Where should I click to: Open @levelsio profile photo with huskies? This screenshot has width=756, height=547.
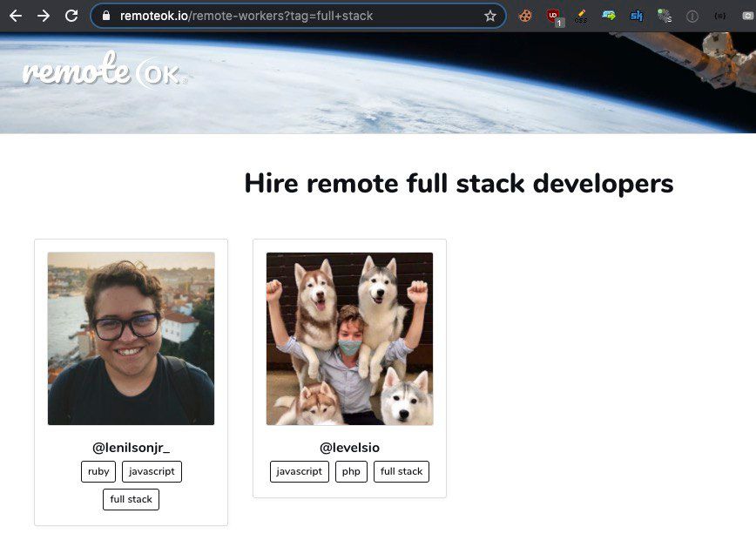tap(349, 339)
